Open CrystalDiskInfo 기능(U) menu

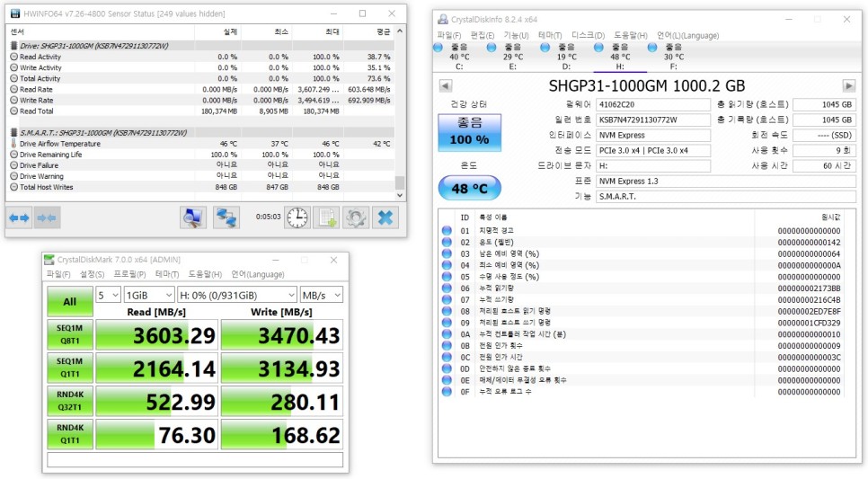(516, 35)
